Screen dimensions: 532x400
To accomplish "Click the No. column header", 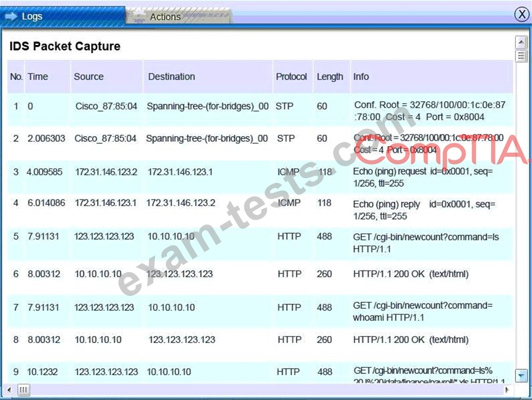I will click(x=16, y=77).
